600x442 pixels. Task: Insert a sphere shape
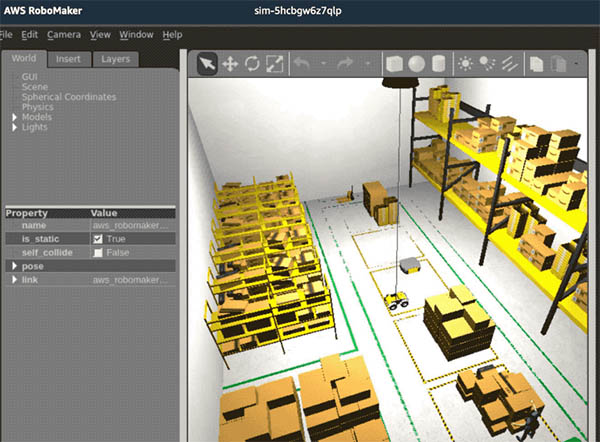click(x=416, y=64)
